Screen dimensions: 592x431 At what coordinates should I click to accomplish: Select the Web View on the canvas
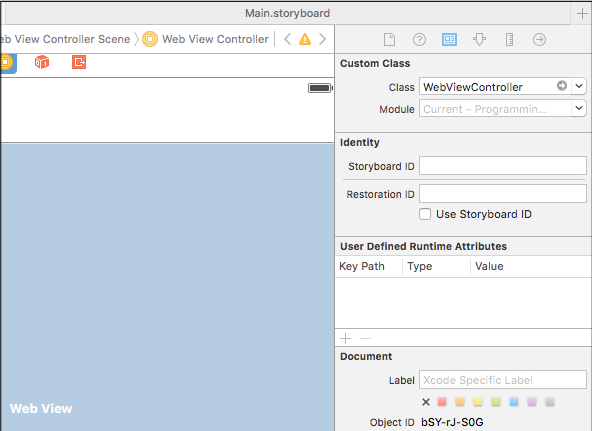click(x=167, y=287)
